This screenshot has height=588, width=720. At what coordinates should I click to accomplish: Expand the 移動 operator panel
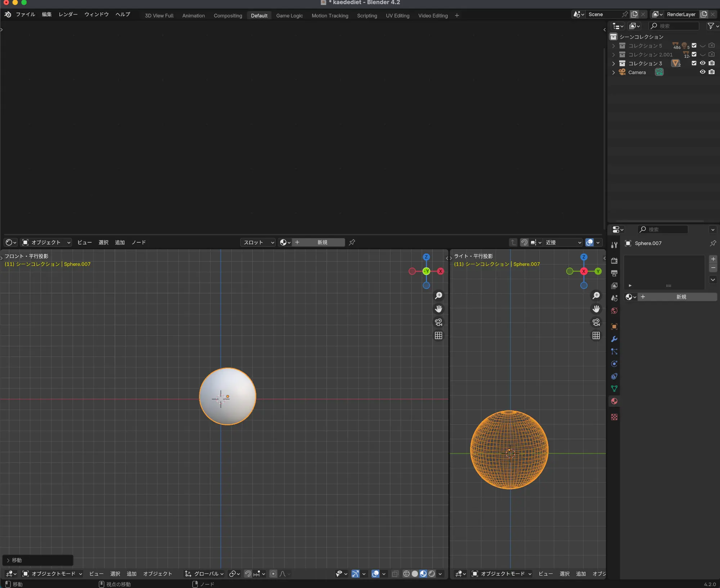37,560
